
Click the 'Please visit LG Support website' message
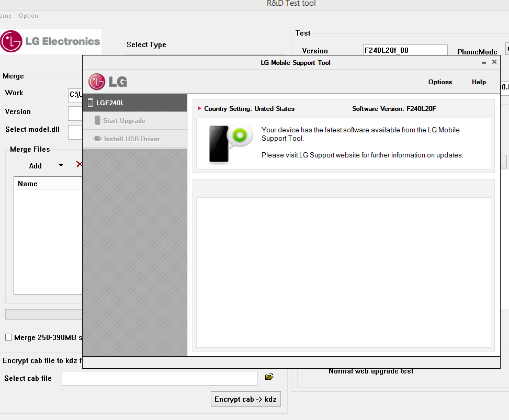click(x=363, y=155)
